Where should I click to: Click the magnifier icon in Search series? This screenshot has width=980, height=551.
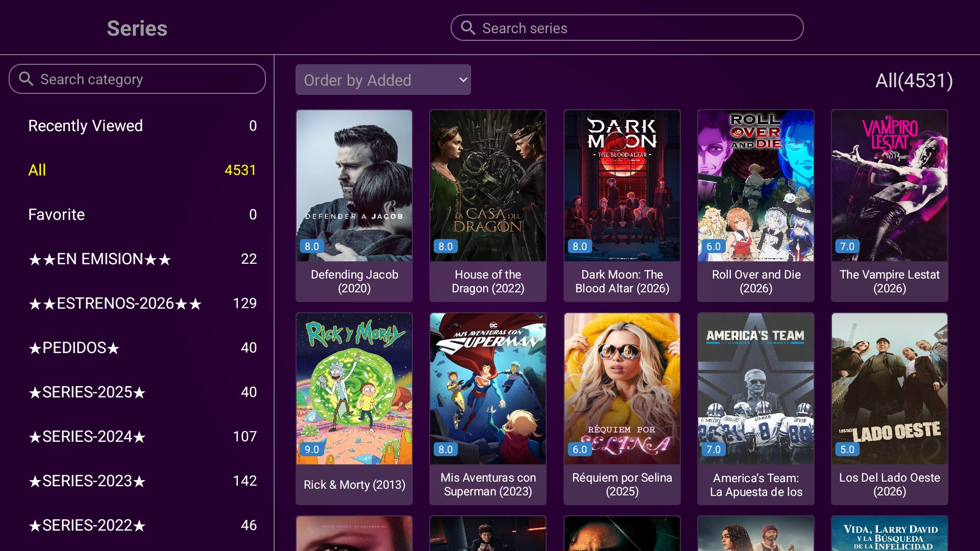coord(468,28)
